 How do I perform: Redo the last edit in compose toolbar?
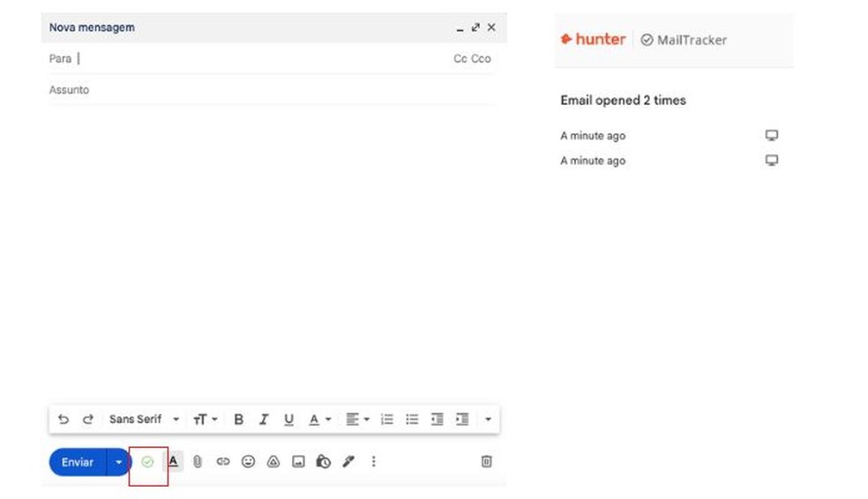pos(88,420)
